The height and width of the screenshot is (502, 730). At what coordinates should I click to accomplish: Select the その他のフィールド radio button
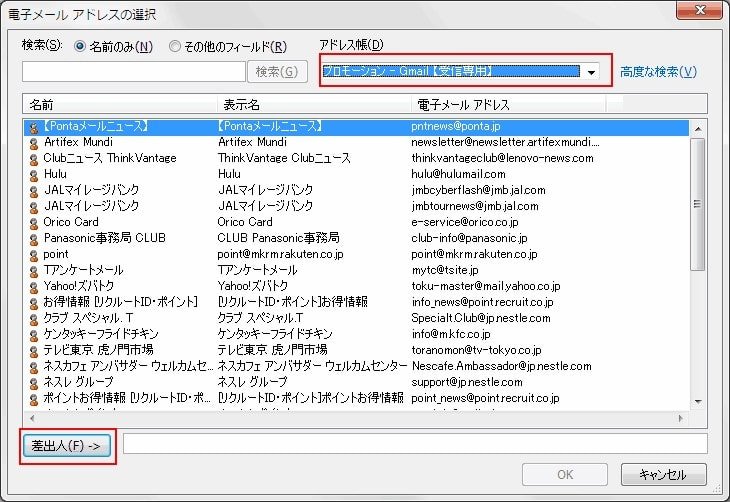[175, 46]
